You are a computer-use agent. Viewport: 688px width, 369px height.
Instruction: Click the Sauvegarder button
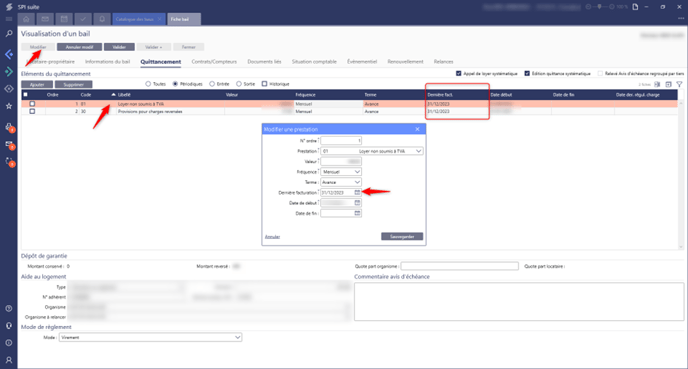pyautogui.click(x=402, y=236)
